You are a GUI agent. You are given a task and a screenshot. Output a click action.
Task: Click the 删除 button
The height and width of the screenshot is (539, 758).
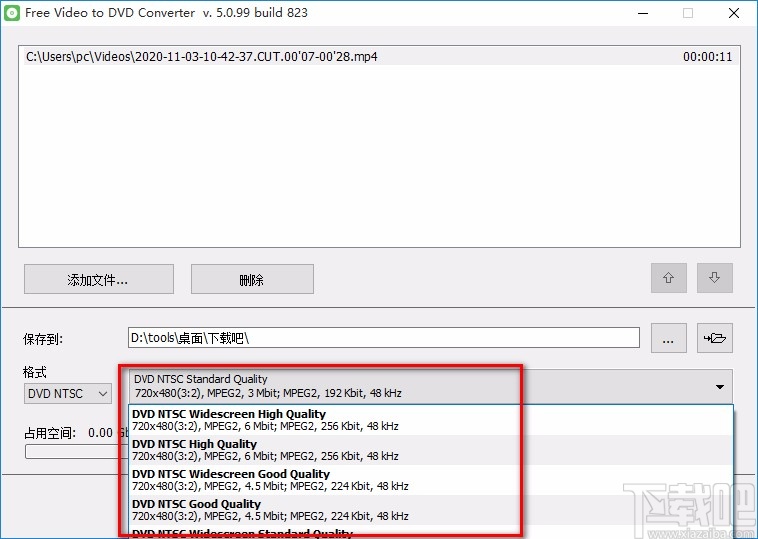(252, 279)
